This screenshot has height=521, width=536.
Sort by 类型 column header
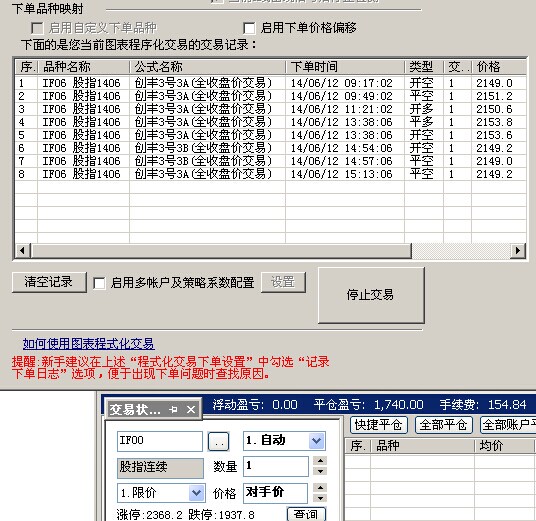tap(424, 67)
